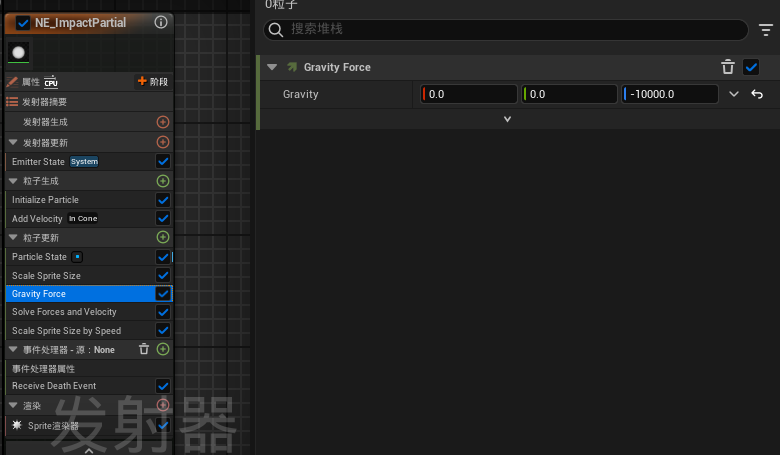The width and height of the screenshot is (780, 455).
Task: Disable Scale Sprite Size checkbox
Action: click(x=163, y=275)
